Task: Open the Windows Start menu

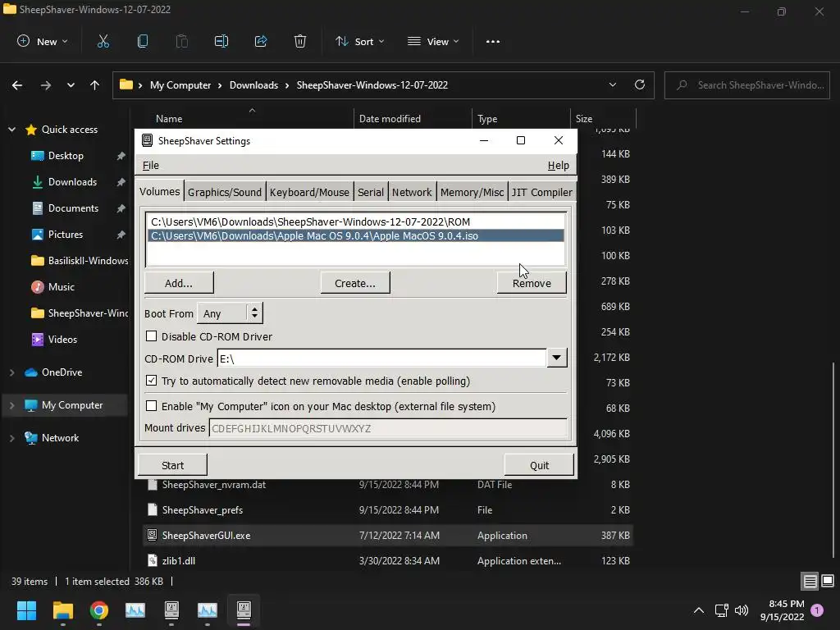Action: (26, 610)
